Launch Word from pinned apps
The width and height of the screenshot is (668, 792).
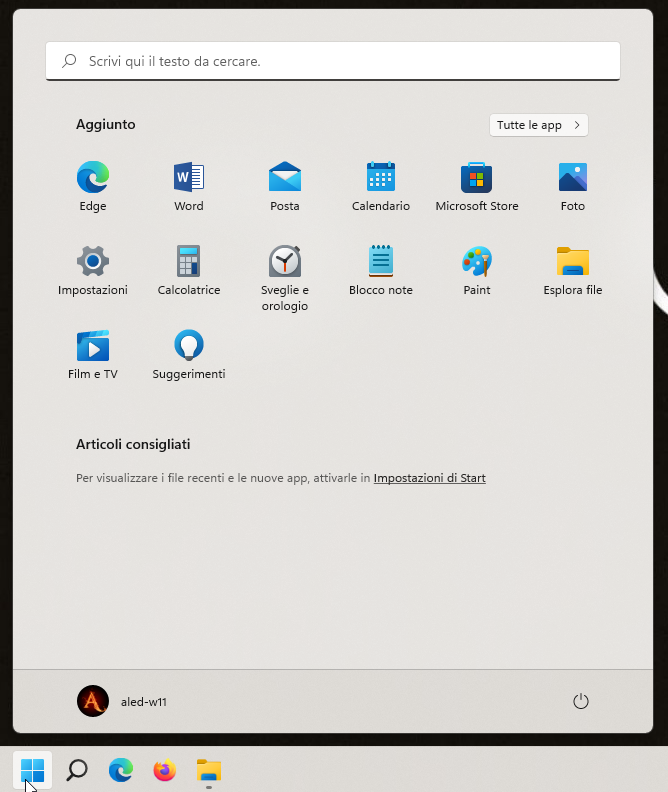pos(189,186)
